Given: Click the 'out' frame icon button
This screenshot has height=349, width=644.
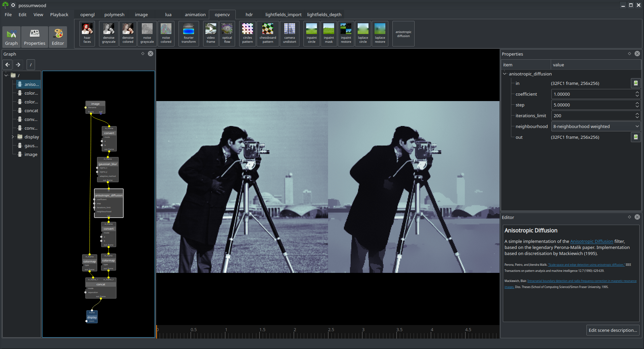Looking at the screenshot, I should (636, 137).
